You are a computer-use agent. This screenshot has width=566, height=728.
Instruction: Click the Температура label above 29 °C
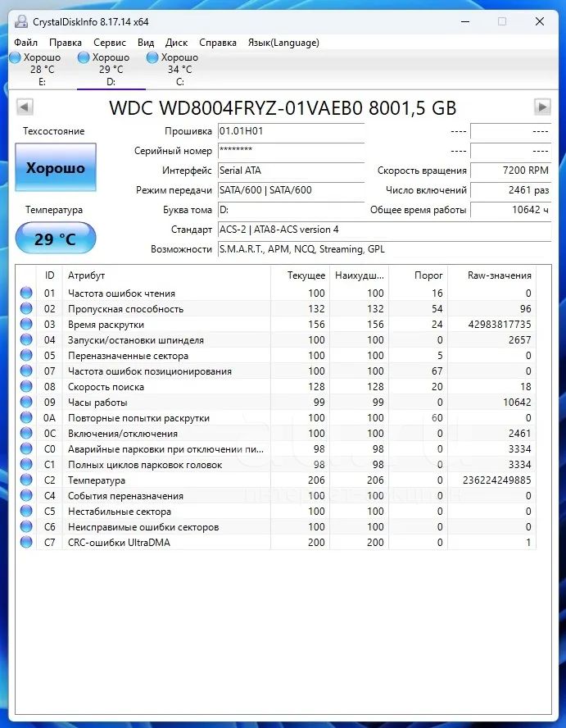(x=54, y=210)
